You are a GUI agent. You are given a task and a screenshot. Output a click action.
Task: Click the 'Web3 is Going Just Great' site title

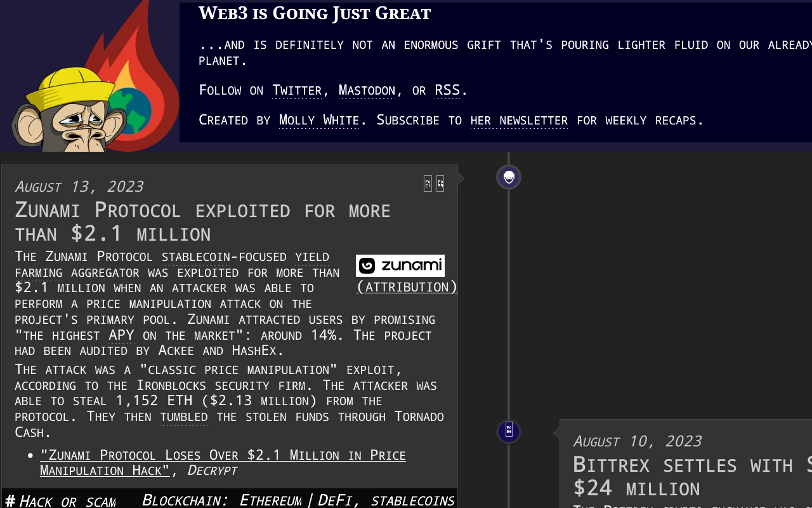coord(315,13)
